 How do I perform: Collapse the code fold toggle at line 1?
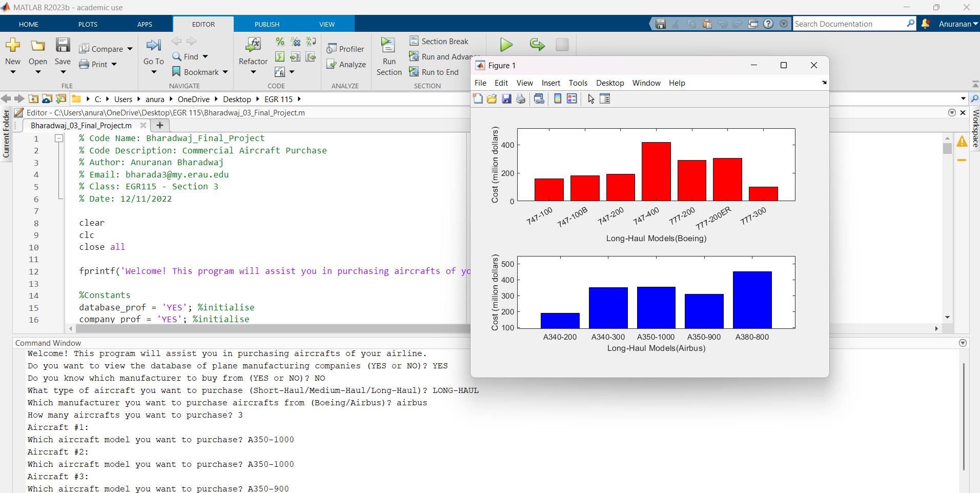click(x=59, y=138)
